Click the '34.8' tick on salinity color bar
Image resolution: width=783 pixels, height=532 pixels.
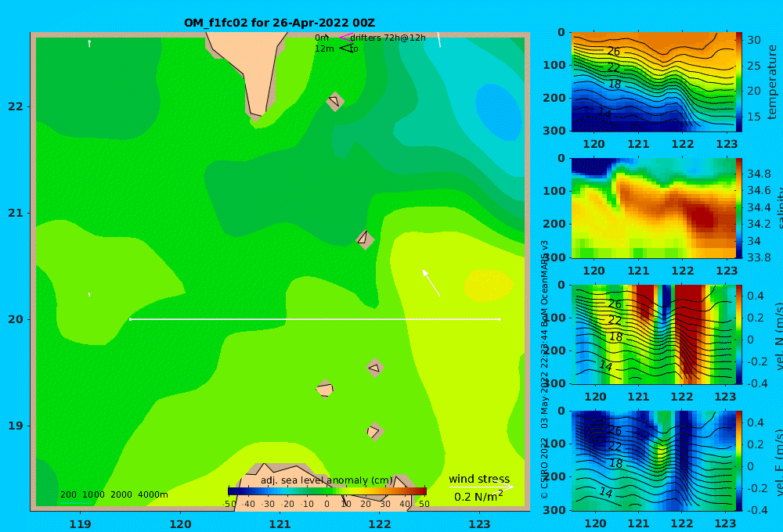759,174
